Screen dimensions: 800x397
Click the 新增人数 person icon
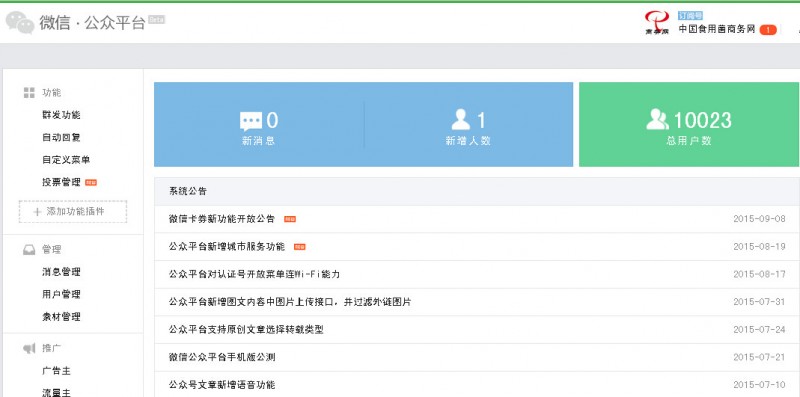point(461,119)
